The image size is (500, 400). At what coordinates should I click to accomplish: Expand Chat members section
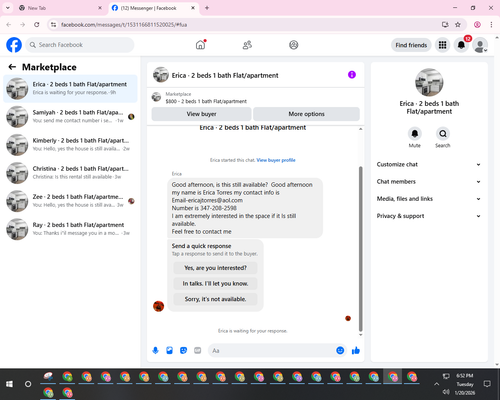[429, 182]
